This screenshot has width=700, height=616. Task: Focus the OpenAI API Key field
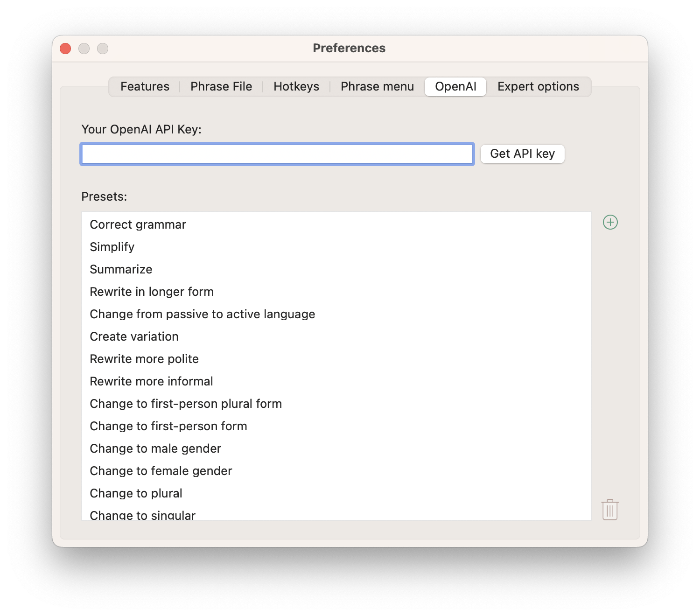point(277,154)
